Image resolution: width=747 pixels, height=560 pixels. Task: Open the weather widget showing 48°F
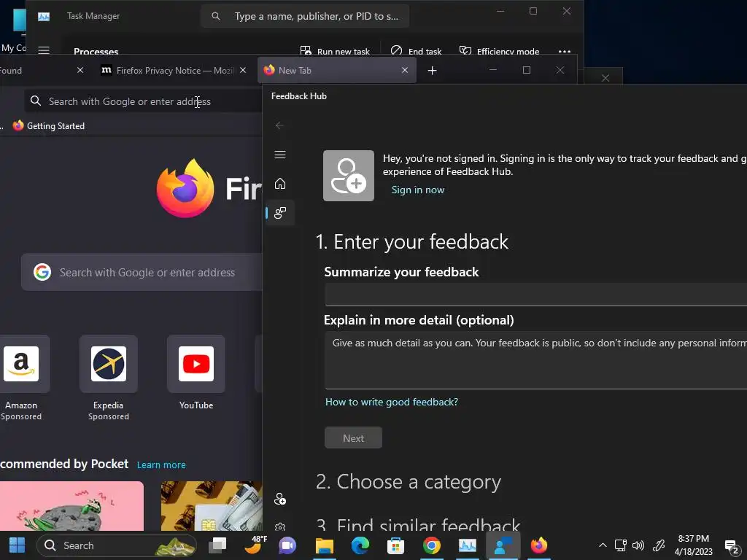254,545
